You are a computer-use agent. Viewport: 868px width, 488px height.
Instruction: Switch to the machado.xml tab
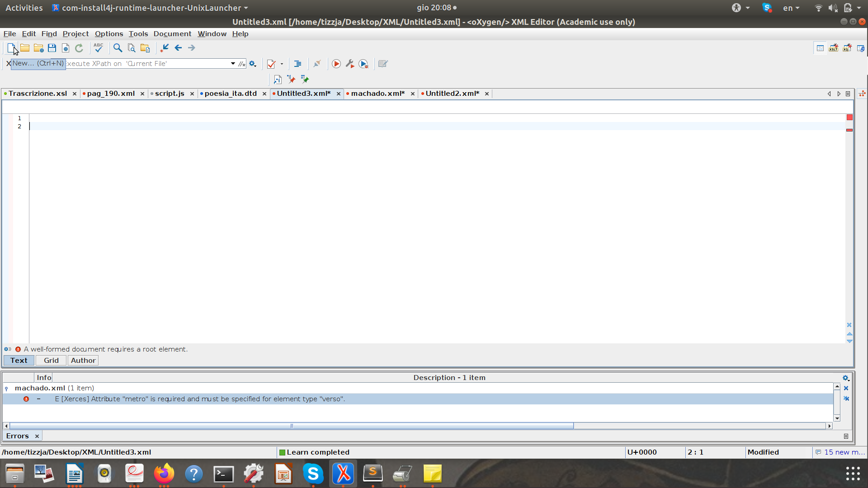point(377,94)
